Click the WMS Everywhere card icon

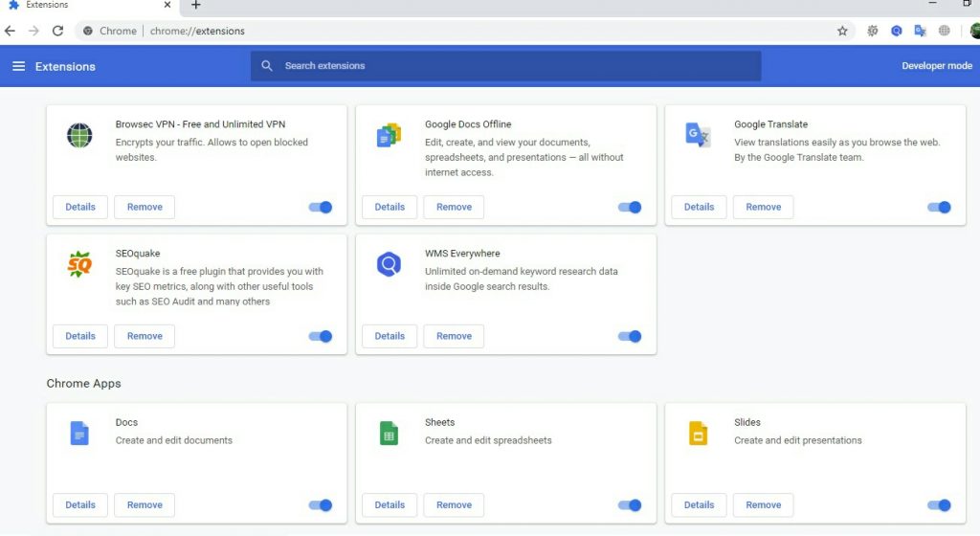point(389,264)
